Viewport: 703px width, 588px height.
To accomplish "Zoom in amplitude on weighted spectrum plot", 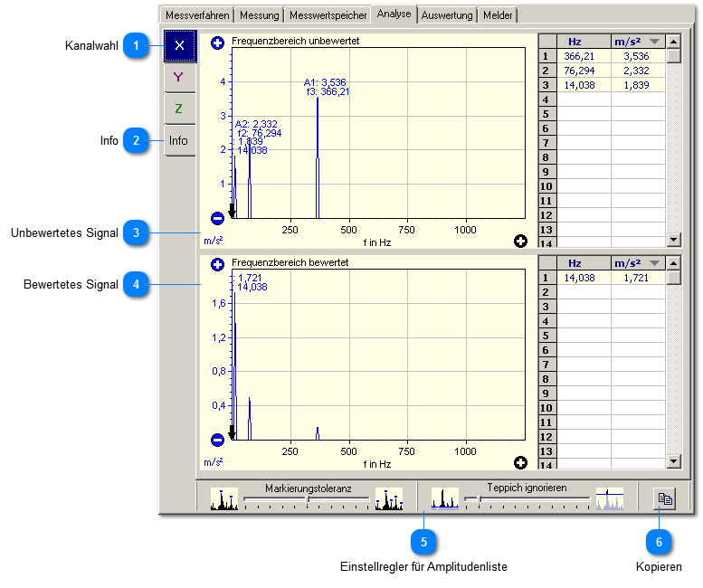I will point(217,265).
